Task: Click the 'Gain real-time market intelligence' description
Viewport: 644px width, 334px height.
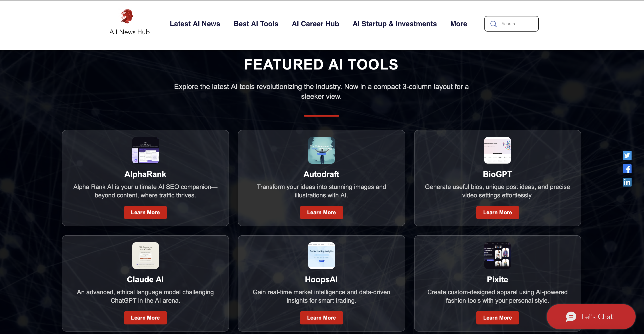Action: pyautogui.click(x=321, y=296)
